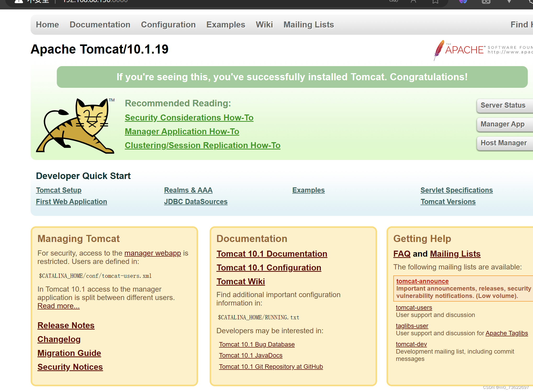The image size is (533, 392).
Task: Open the Tomcat Setup link
Action: (59, 190)
